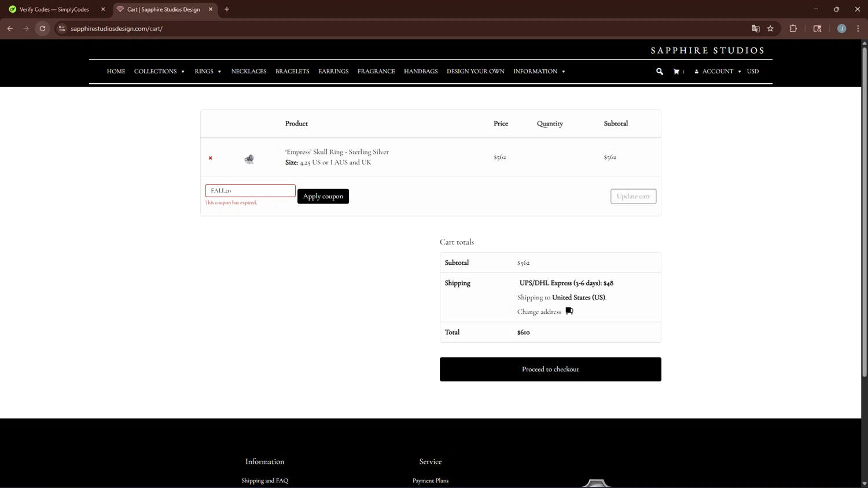868x488 pixels.
Task: Open the Earrings menu item
Action: click(x=333, y=72)
